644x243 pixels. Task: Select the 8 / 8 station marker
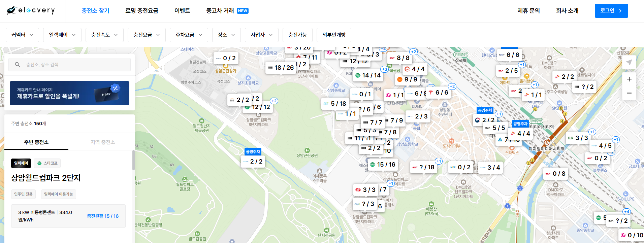point(399,58)
